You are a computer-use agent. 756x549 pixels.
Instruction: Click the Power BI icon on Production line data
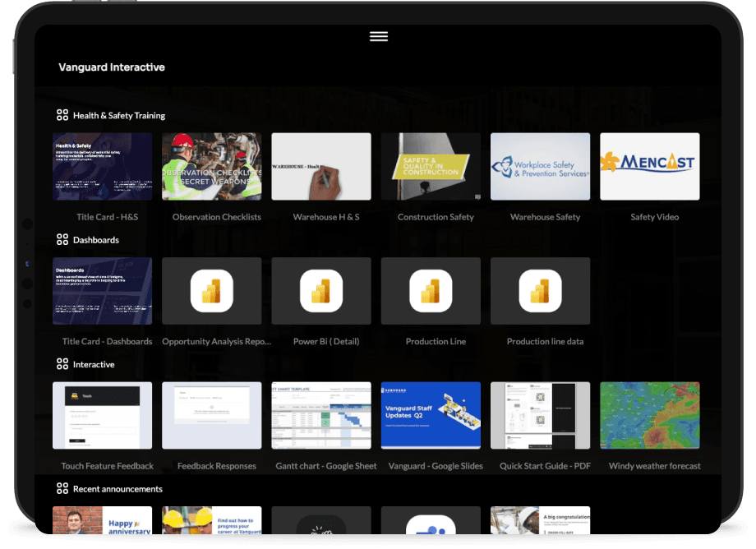tap(540, 291)
